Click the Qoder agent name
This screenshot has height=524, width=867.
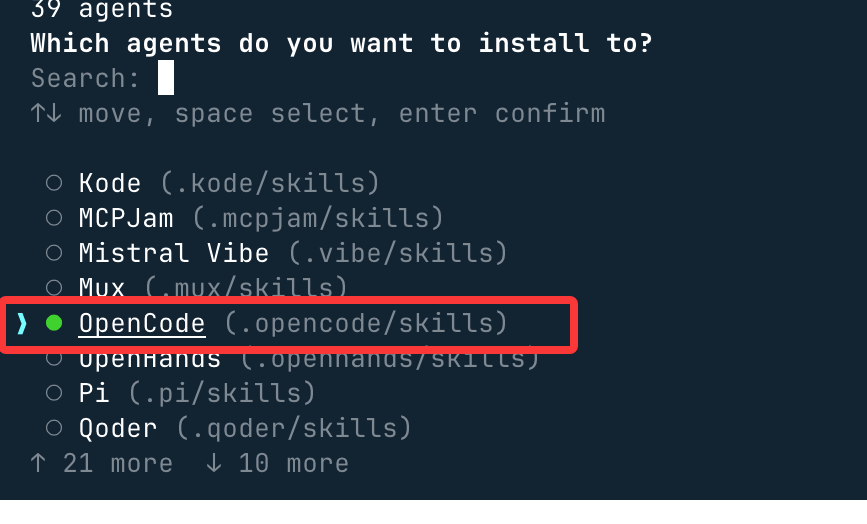click(118, 428)
